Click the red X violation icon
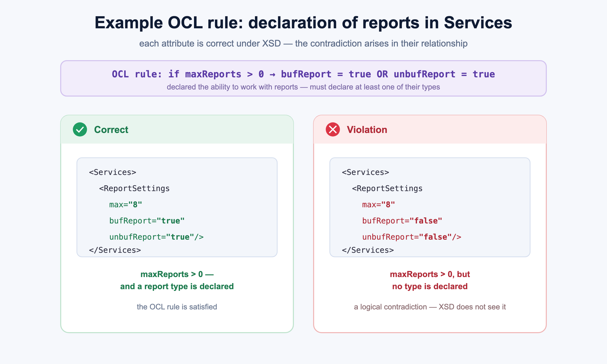The width and height of the screenshot is (607, 364). (x=333, y=129)
